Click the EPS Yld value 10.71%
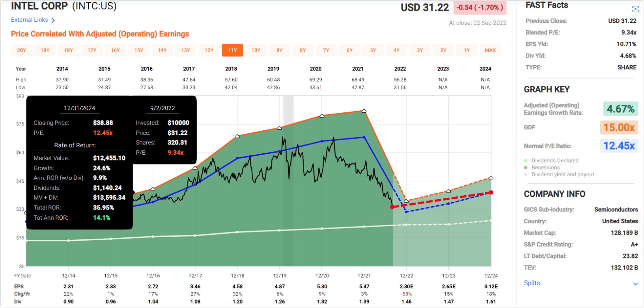Image resolution: width=644 pixels, height=308 pixels. (626, 44)
